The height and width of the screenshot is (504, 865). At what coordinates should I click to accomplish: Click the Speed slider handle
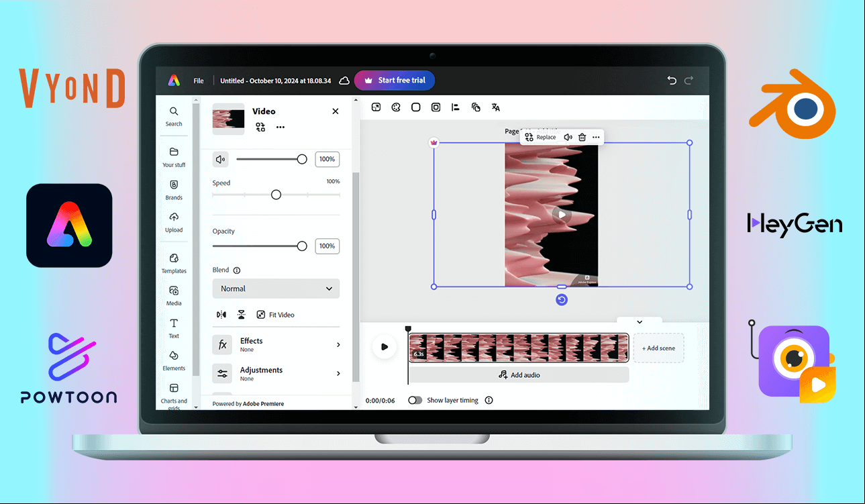tap(276, 195)
